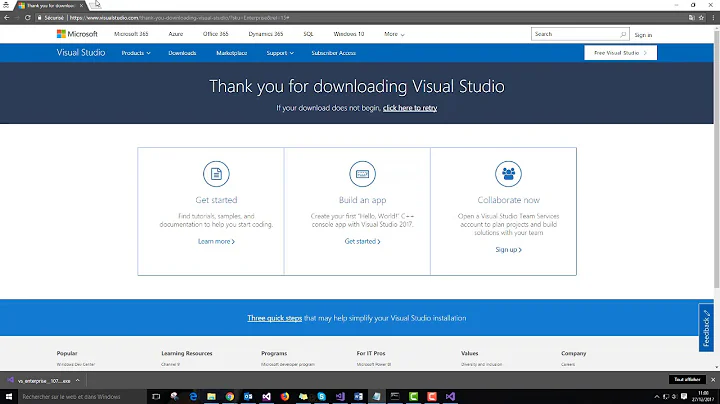
Task: Click 'Tout afficher' in downloads bar
Action: (687, 379)
